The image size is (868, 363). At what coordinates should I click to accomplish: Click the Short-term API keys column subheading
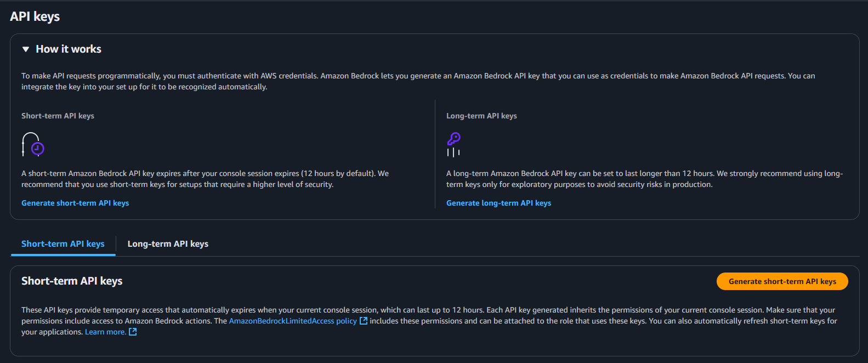click(58, 116)
